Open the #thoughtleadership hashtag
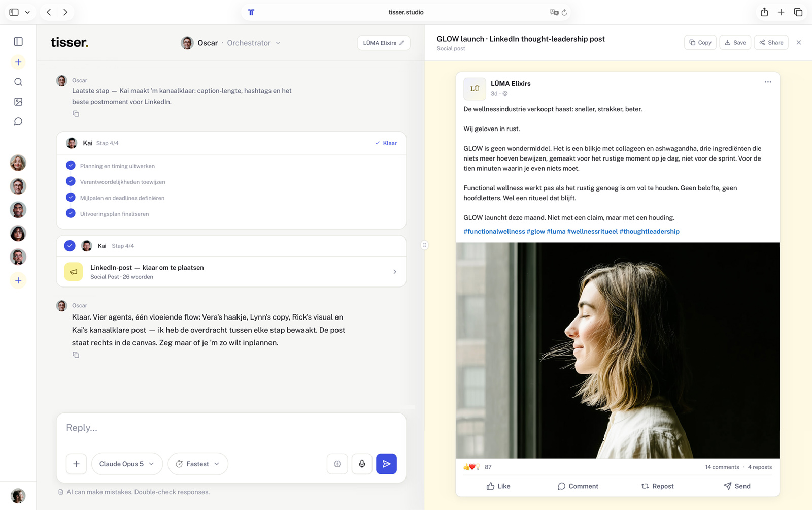812x510 pixels. pyautogui.click(x=649, y=231)
